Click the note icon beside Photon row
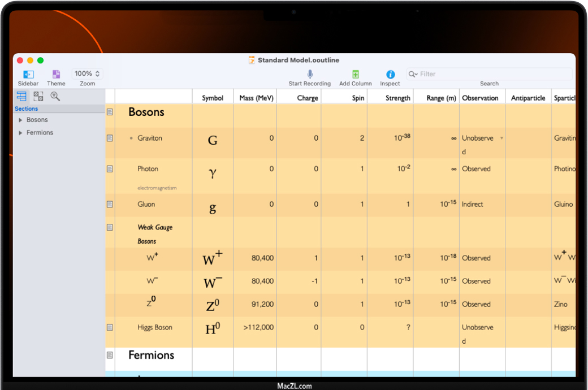 [x=110, y=169]
